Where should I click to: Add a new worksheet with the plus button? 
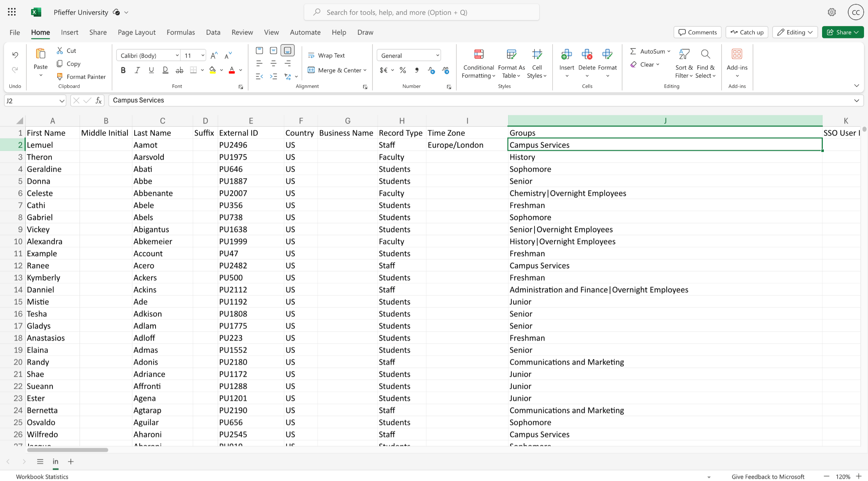pos(71,461)
